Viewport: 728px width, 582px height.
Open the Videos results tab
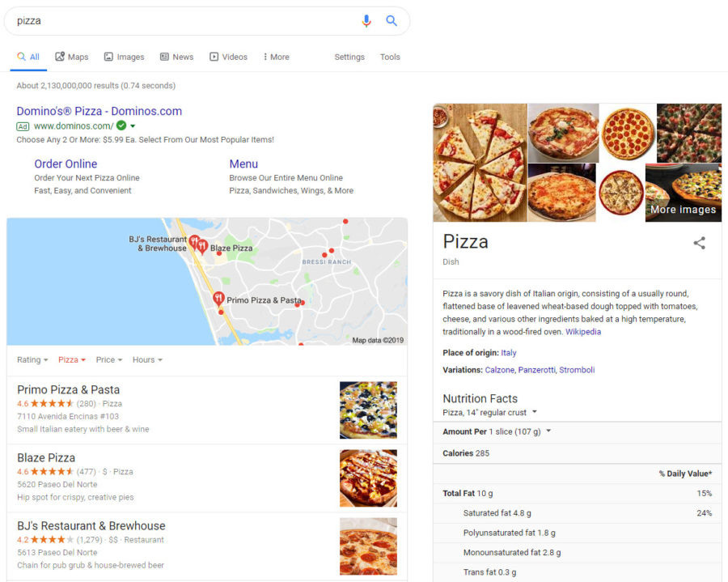pyautogui.click(x=228, y=57)
